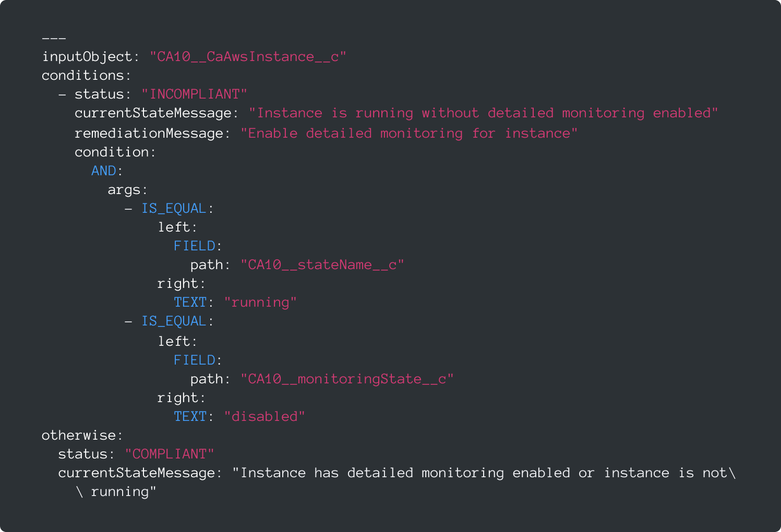Image resolution: width=781 pixels, height=532 pixels.
Task: Click the otherwise key
Action: point(78,436)
